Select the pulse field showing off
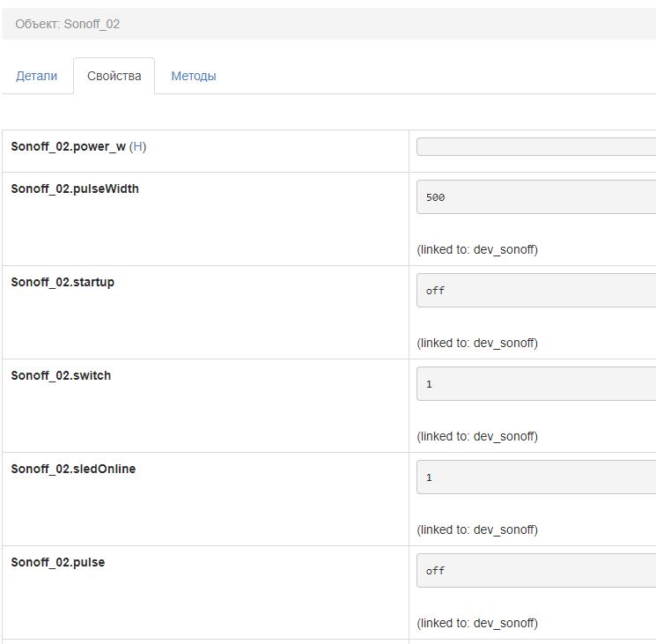The image size is (656, 644). click(x=535, y=571)
